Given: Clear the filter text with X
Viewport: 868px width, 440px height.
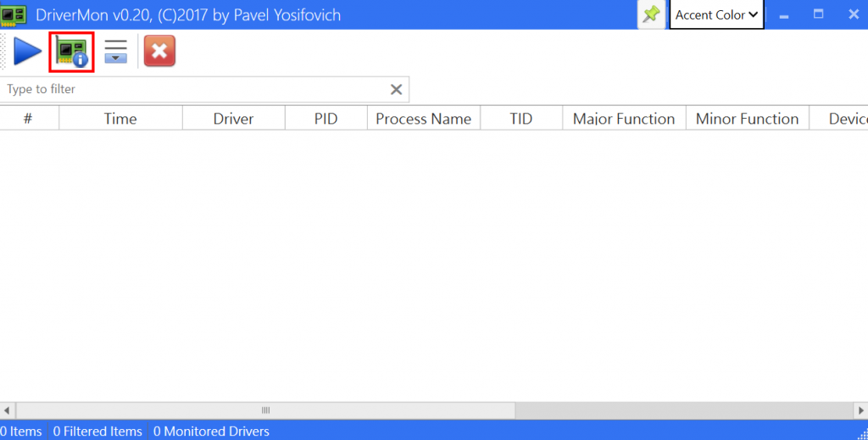Looking at the screenshot, I should (397, 89).
